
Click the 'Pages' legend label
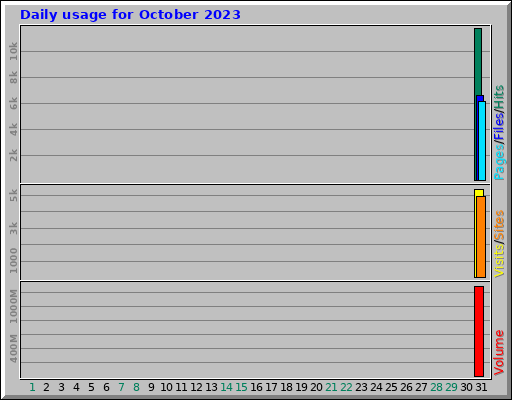[499, 162]
